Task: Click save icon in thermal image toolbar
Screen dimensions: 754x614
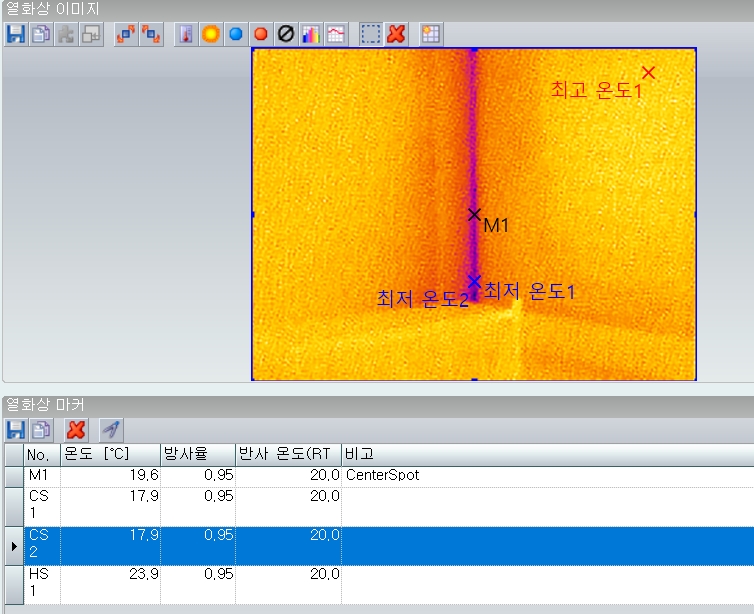Action: point(15,34)
